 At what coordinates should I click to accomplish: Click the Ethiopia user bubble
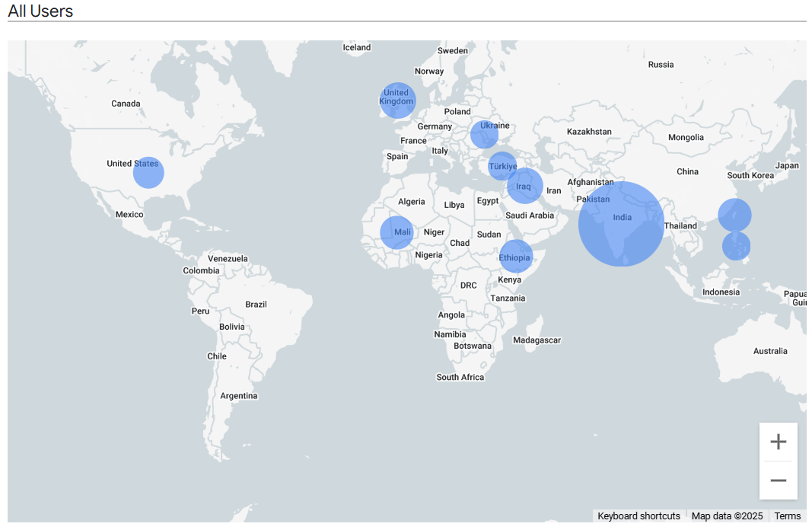point(516,256)
